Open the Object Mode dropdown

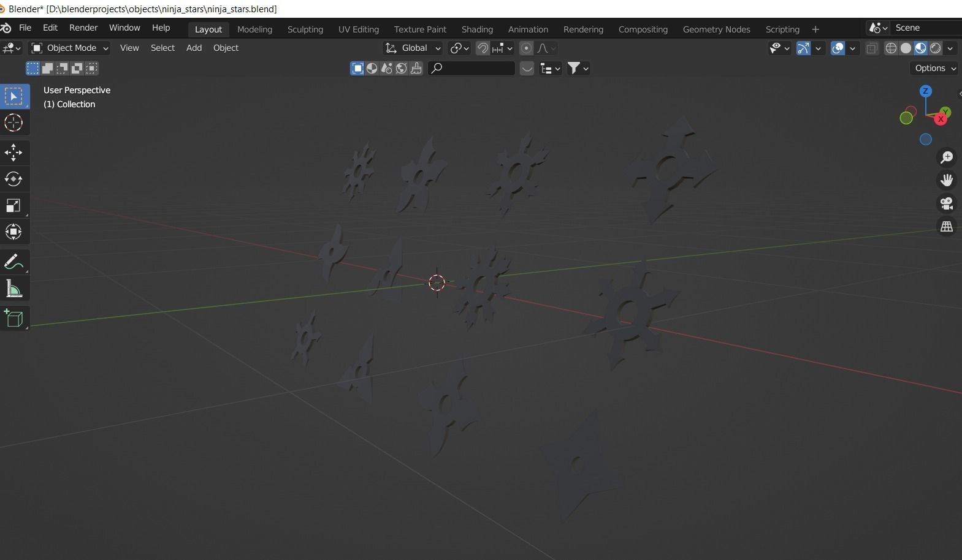click(70, 48)
